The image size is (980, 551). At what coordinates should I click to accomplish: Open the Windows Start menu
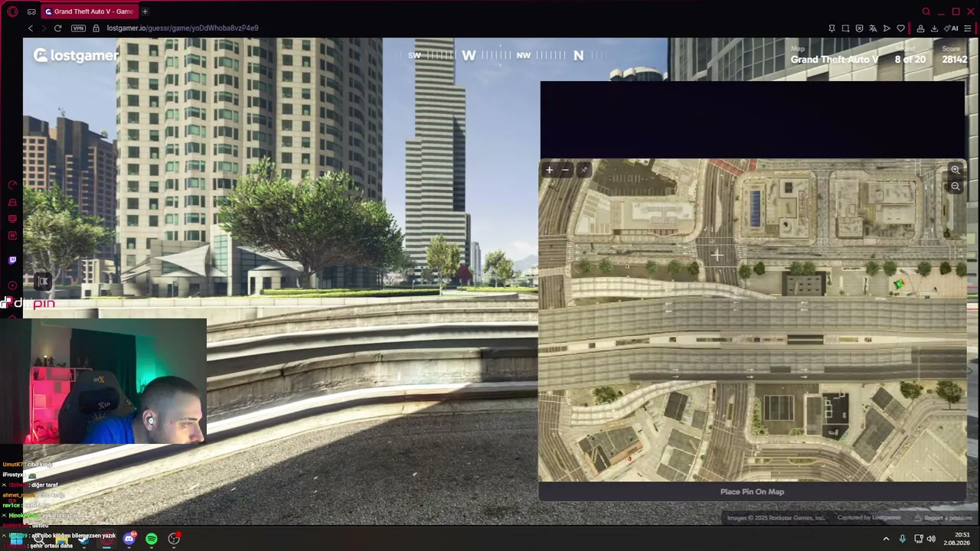click(x=15, y=539)
